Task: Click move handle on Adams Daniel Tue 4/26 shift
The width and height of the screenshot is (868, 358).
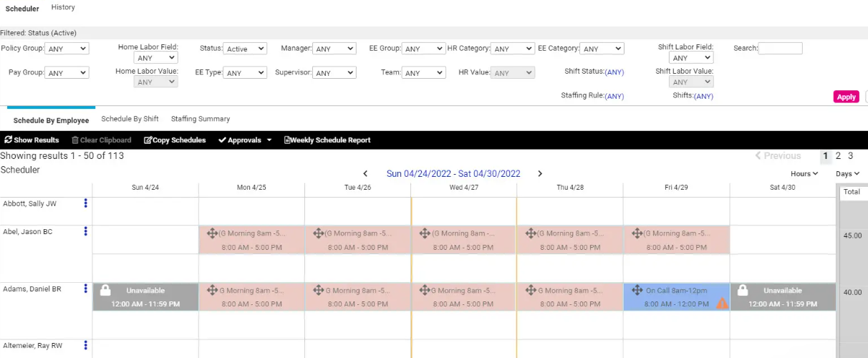Action: pyautogui.click(x=318, y=291)
